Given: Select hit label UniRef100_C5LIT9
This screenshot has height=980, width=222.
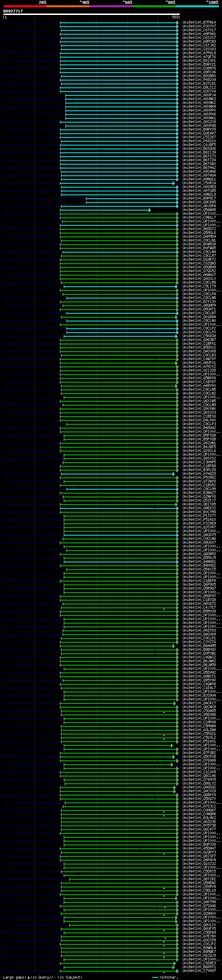Looking at the screenshot, I should click(x=199, y=286).
